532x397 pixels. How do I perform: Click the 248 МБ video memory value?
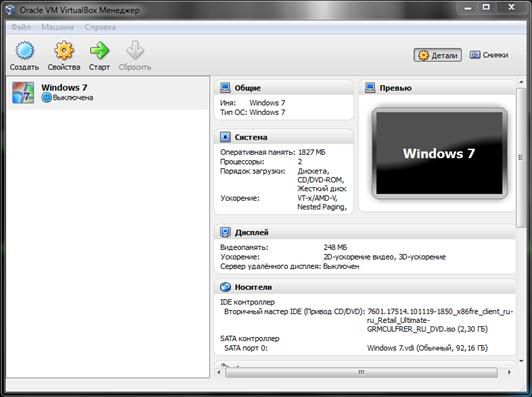tap(335, 247)
